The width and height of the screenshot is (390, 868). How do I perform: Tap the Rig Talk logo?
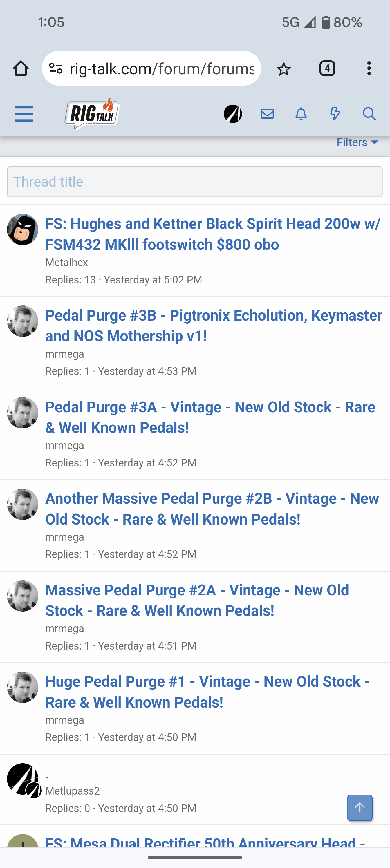(x=92, y=114)
